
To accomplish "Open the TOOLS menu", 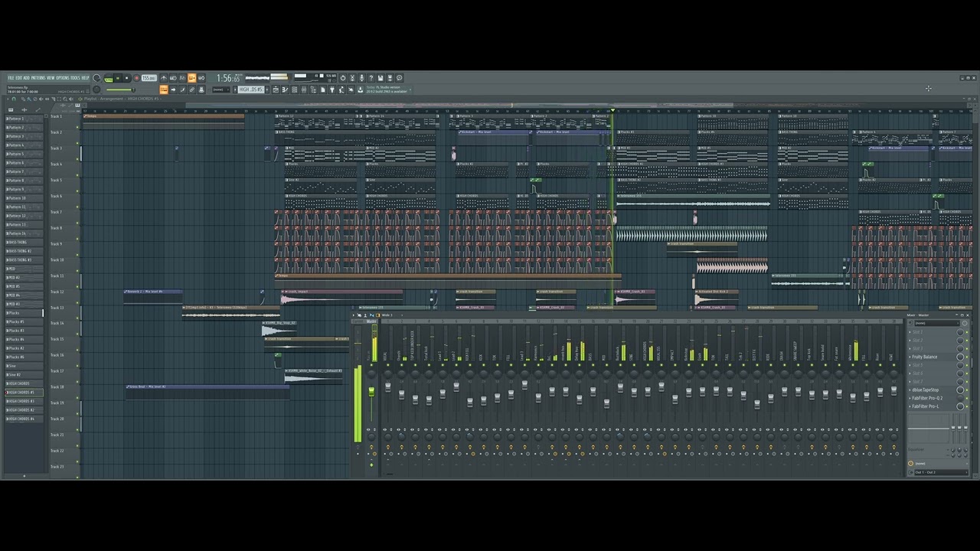I will point(75,77).
